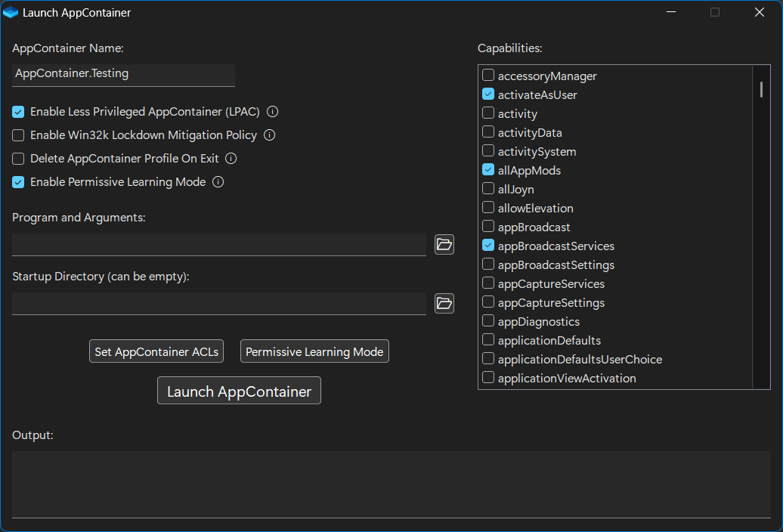This screenshot has height=532, width=783.
Task: Click info icon next to Win32k Lockdown policy
Action: tap(269, 135)
